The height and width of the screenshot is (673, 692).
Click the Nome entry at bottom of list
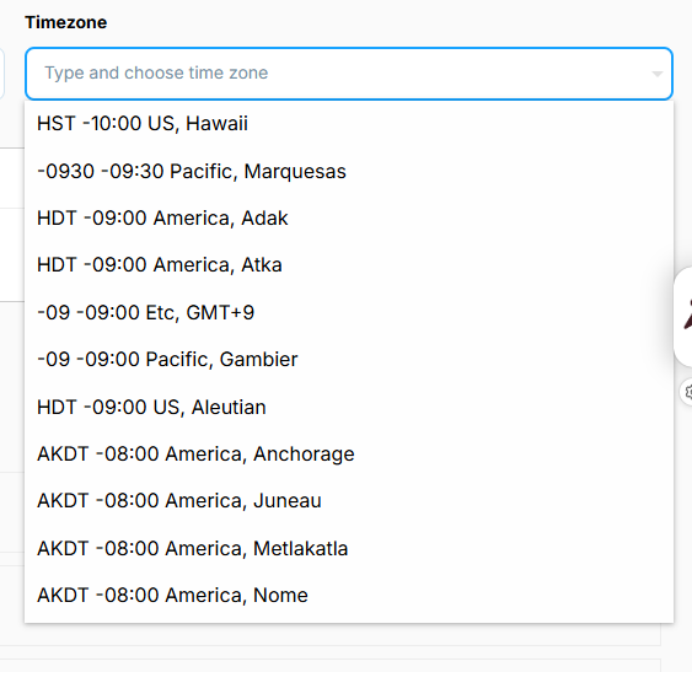[172, 595]
